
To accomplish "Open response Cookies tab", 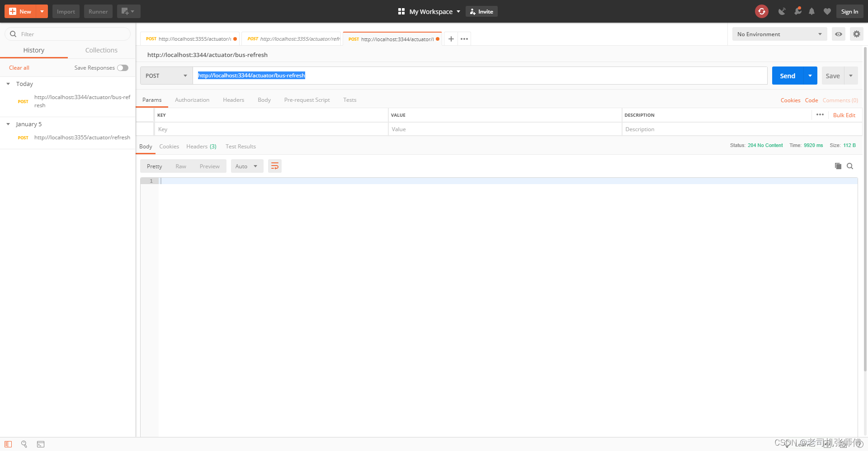I will point(169,147).
